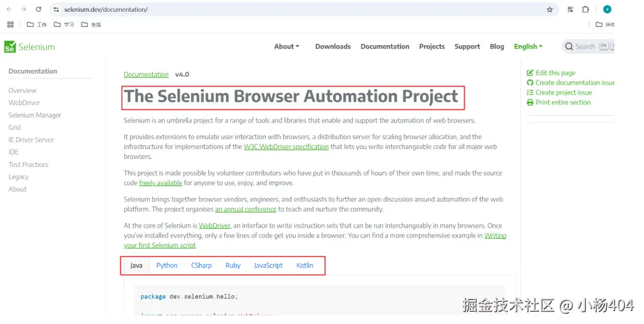Open Blog in the top navigation
This screenshot has width=644, height=324.
pos(497,46)
